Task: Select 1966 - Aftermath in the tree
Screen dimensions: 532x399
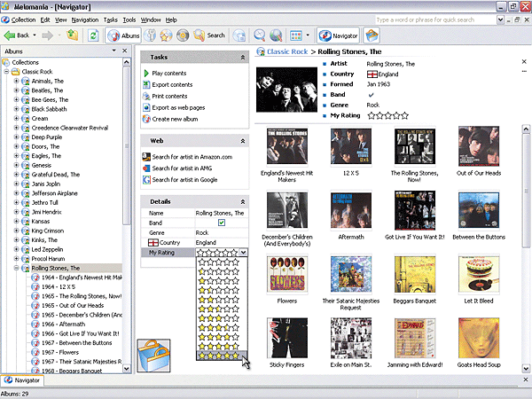Action: pos(64,324)
